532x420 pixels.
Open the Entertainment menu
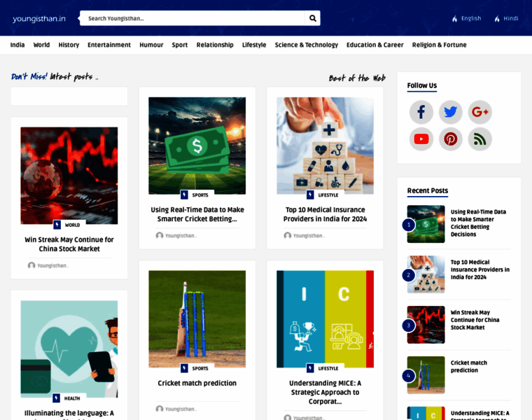[109, 45]
